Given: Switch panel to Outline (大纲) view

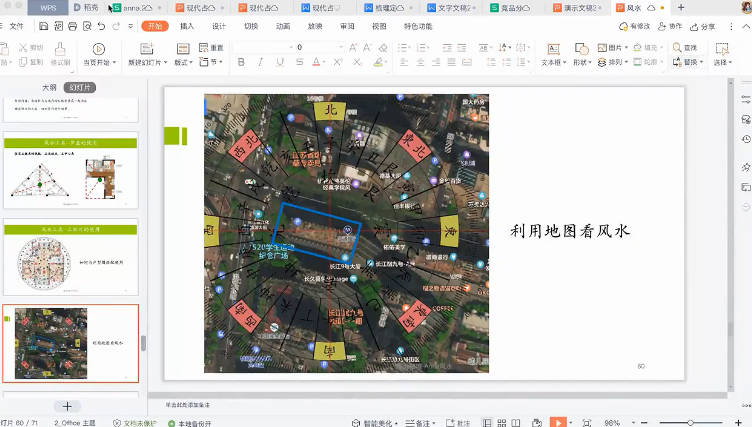Looking at the screenshot, I should coord(49,88).
